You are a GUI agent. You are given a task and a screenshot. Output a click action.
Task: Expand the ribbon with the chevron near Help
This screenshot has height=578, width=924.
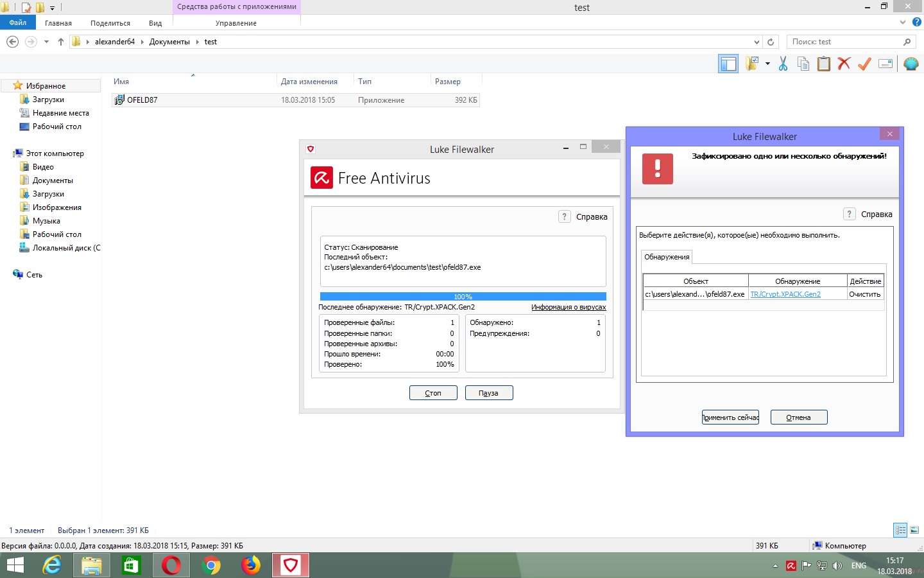pyautogui.click(x=903, y=22)
